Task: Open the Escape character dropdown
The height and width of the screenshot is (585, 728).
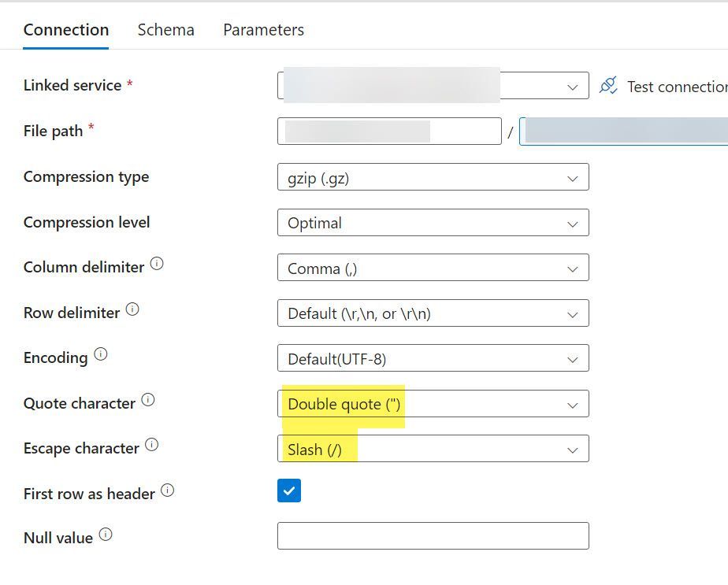Action: pos(433,449)
